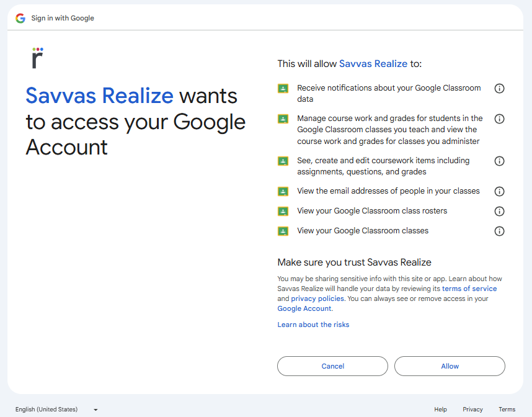Click 'View the email addresses of people' text

[x=389, y=191]
